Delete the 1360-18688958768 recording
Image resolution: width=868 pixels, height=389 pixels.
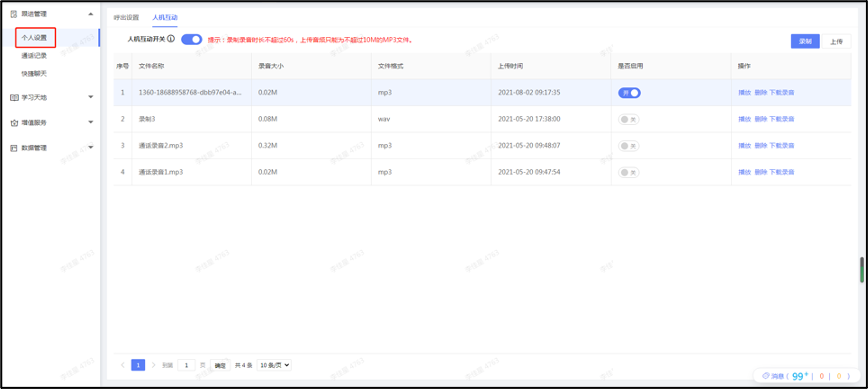[761, 92]
